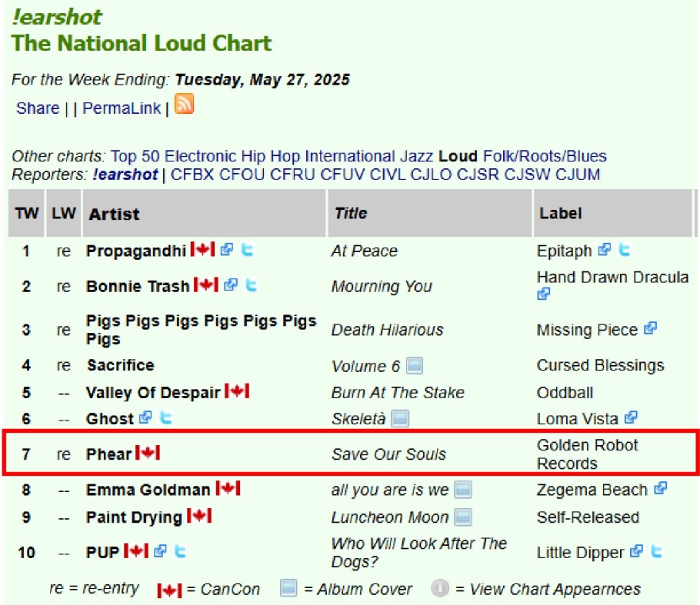Open CFBX reporter station link

pos(193,175)
